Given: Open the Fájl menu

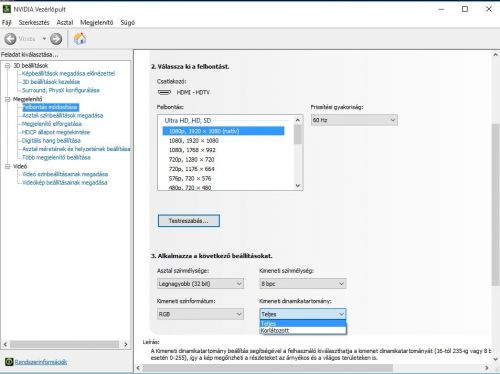Looking at the screenshot, I should coord(7,23).
